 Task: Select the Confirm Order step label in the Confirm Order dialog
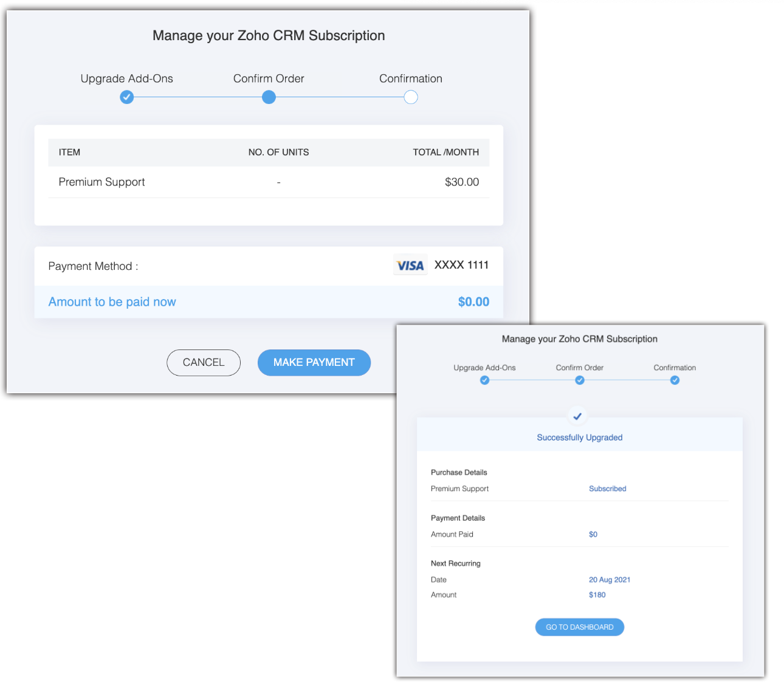(269, 78)
